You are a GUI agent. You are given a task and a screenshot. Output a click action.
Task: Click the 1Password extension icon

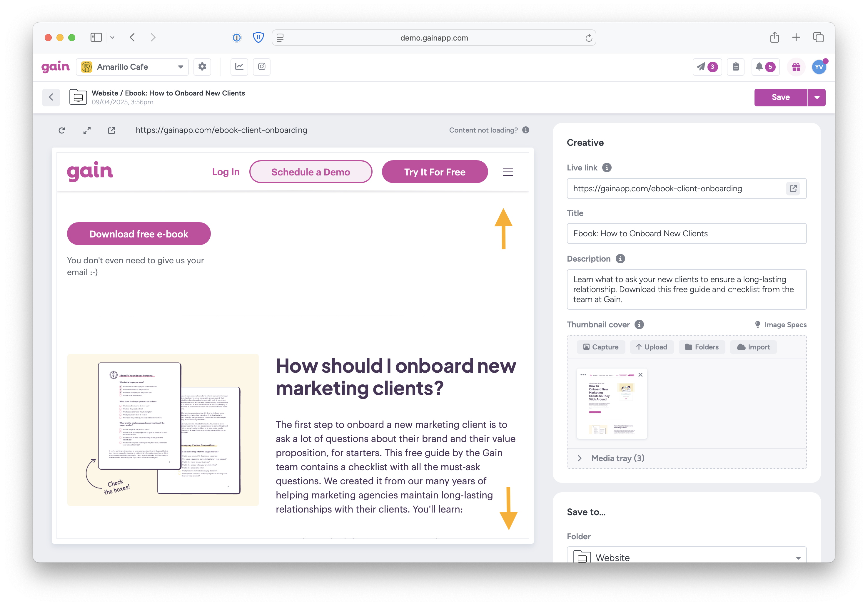[237, 37]
